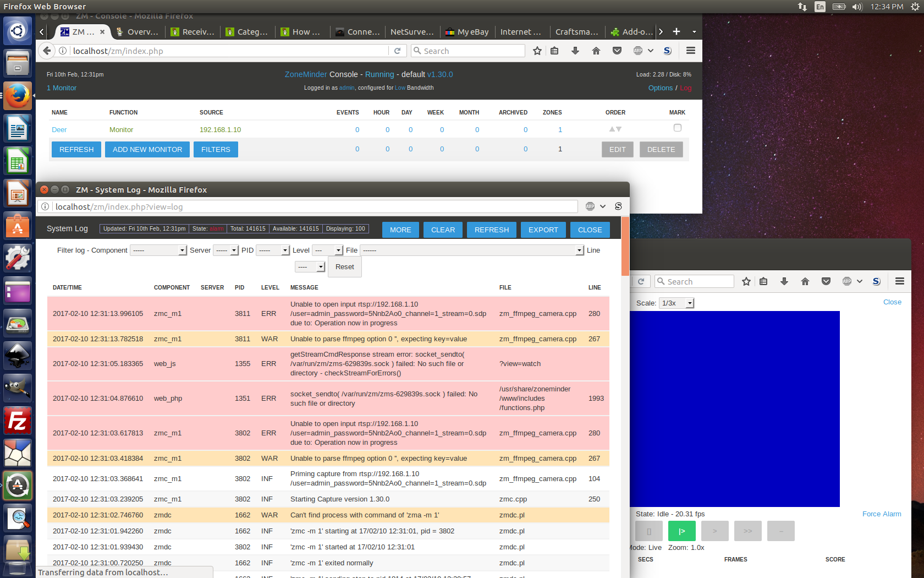Click the Close link in watch window
Screen dimensions: 924x578
[x=892, y=302]
